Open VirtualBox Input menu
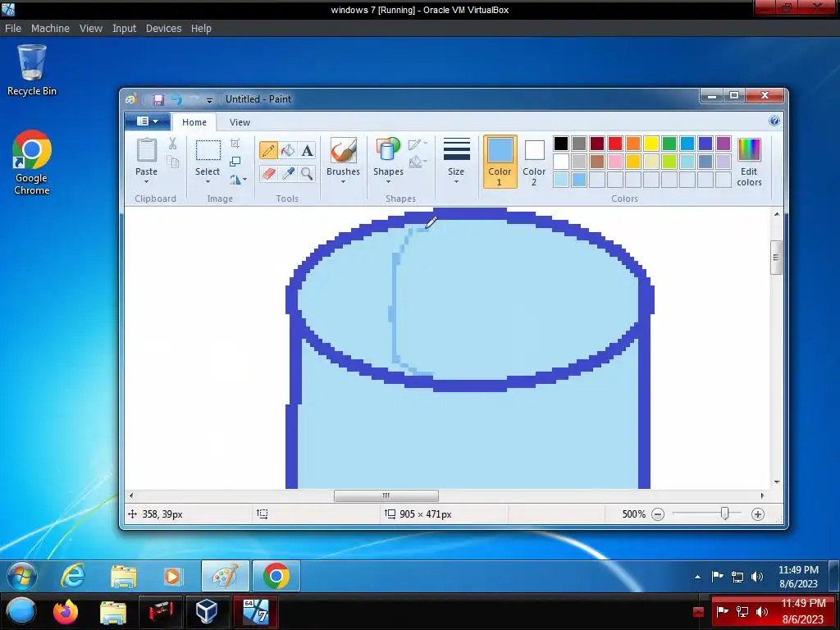Viewport: 840px width, 630px height. [124, 29]
